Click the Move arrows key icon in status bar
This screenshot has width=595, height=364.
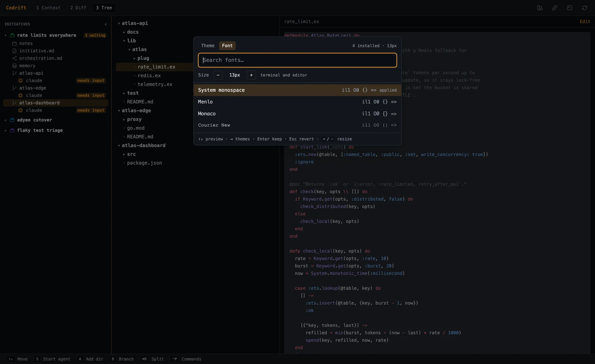click(x=11, y=359)
